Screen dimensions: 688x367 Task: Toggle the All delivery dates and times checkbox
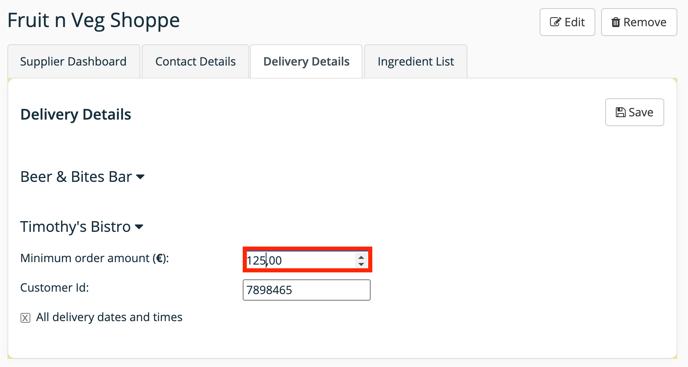point(25,318)
